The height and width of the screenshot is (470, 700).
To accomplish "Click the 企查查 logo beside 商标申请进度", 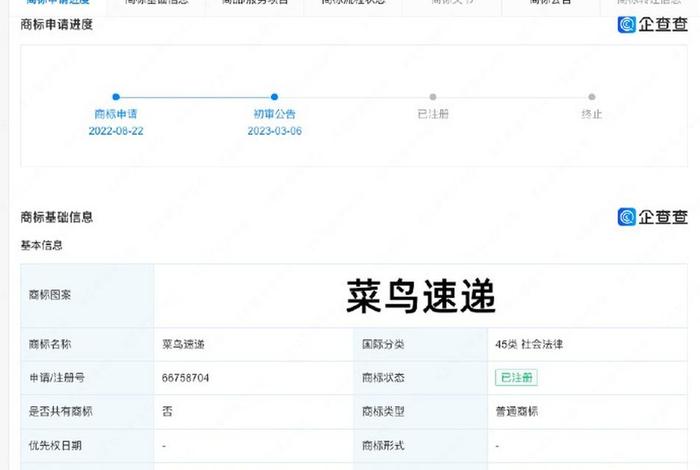I will pyautogui.click(x=652, y=24).
